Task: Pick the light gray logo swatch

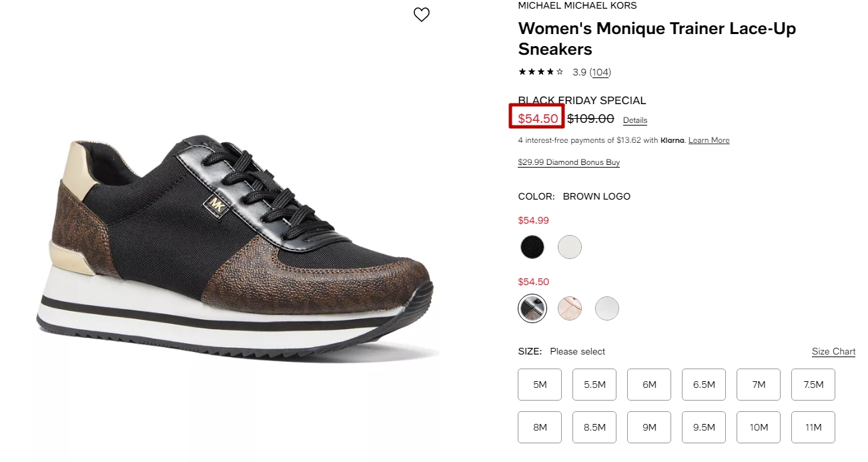Action: pyautogui.click(x=607, y=308)
